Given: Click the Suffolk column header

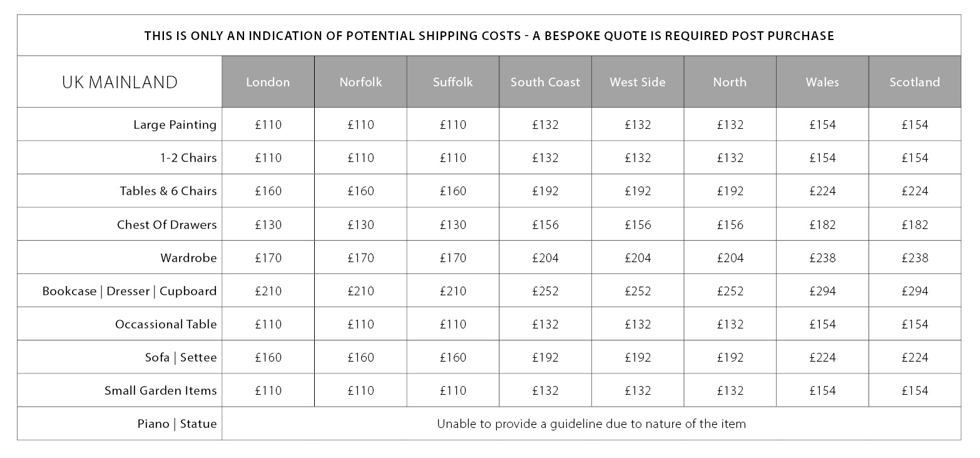Looking at the screenshot, I should (452, 82).
